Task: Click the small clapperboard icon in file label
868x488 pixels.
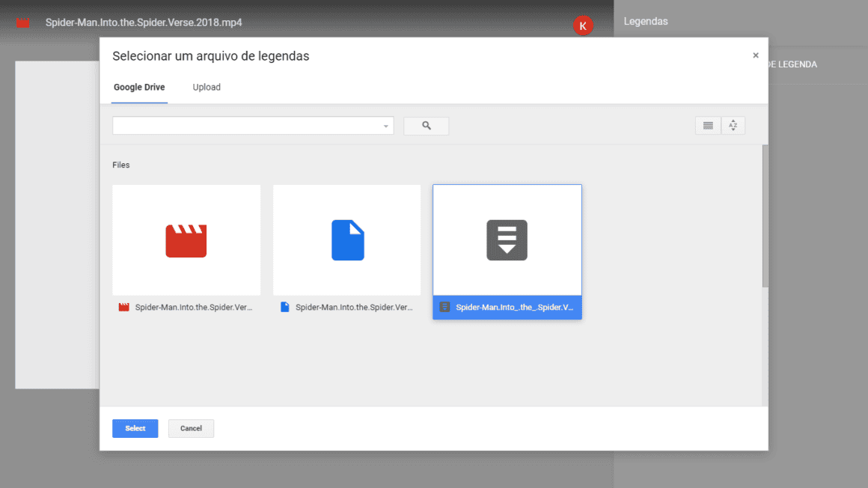Action: (124, 307)
